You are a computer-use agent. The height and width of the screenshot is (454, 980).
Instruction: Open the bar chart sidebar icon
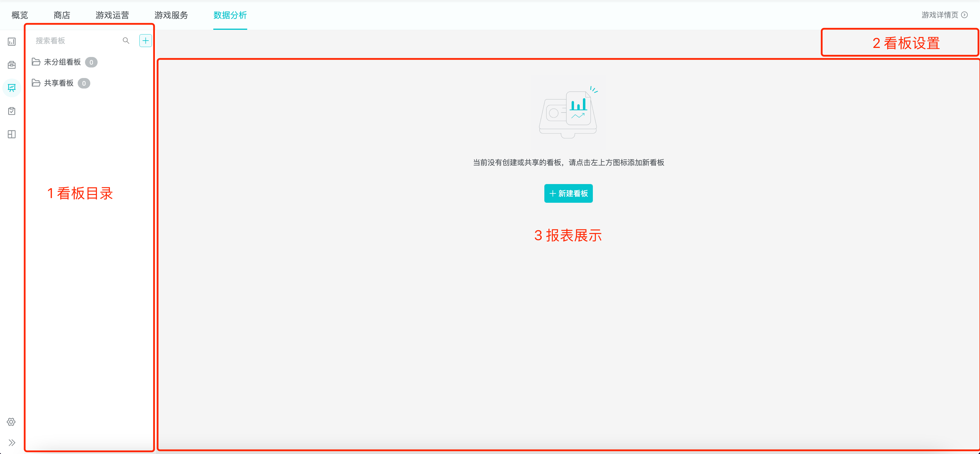point(12,41)
